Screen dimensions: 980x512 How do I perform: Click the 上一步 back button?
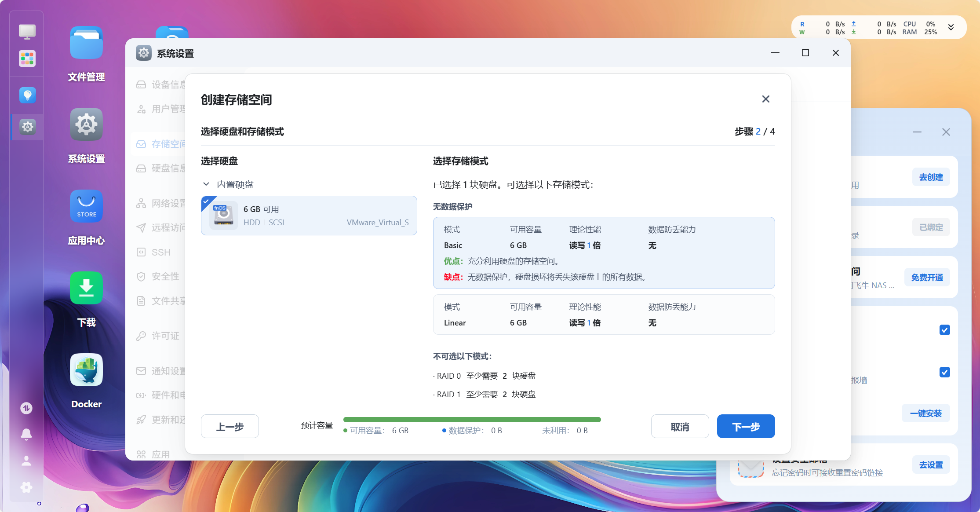(x=230, y=426)
